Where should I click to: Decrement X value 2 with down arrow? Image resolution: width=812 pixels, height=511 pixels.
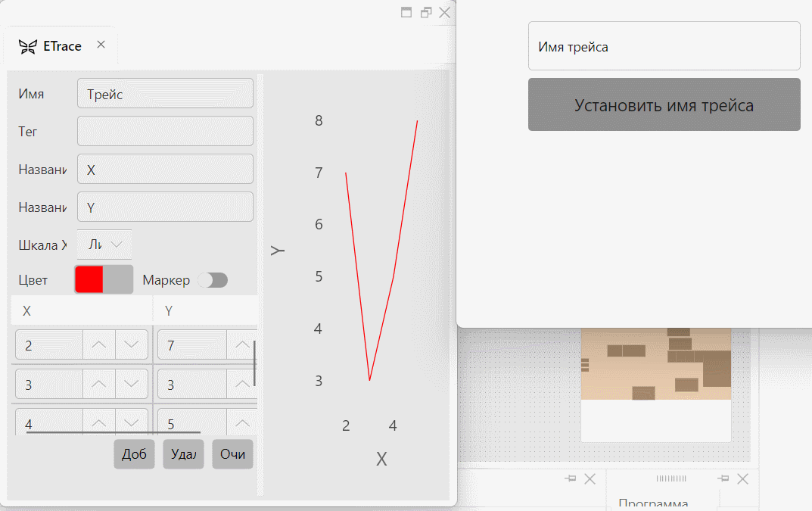132,344
